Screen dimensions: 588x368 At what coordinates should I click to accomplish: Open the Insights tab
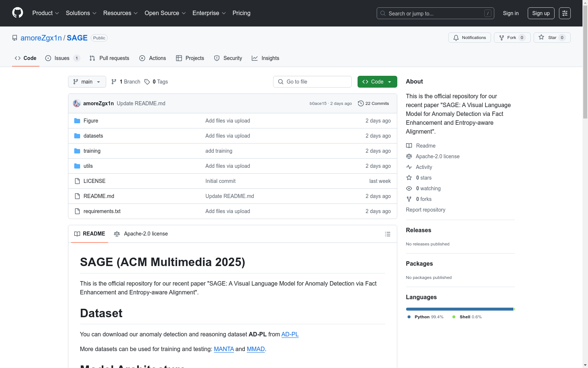[265, 58]
